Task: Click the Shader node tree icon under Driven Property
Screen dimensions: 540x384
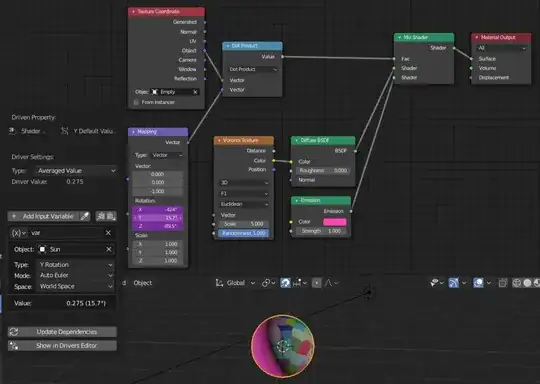Action: click(x=12, y=131)
